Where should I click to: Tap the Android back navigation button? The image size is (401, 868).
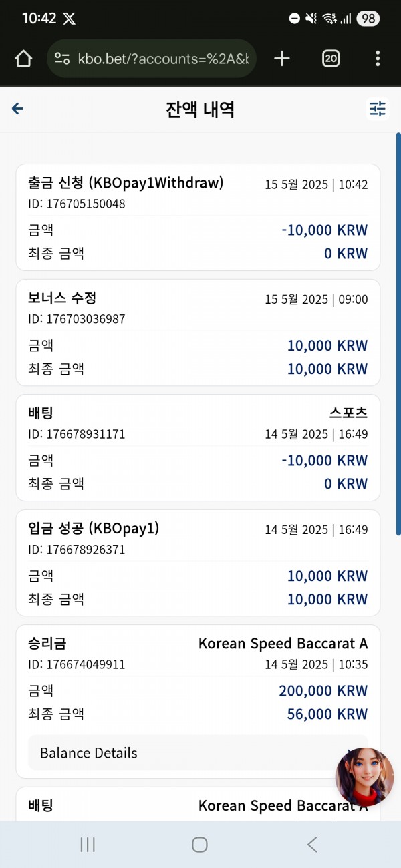(311, 845)
